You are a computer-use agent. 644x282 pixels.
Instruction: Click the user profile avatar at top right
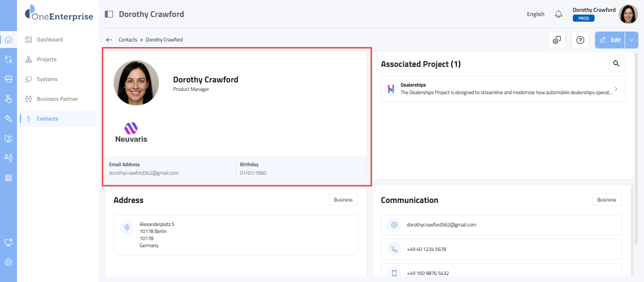(x=628, y=14)
